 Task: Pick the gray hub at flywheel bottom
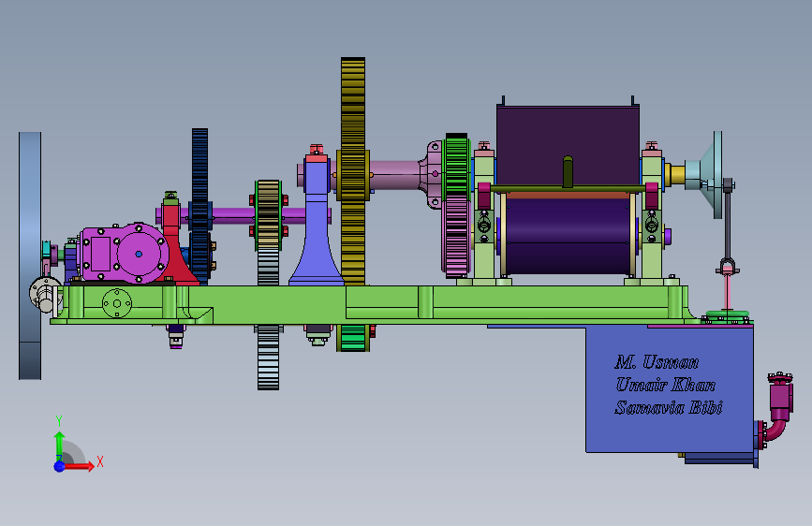(x=45, y=294)
